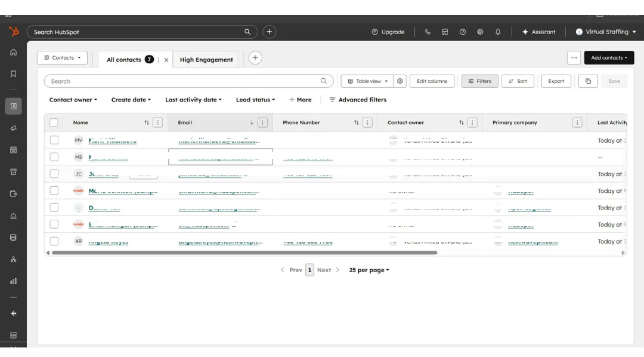644x357 pixels.
Task: Open the Lead status filter dropdown
Action: point(255,100)
